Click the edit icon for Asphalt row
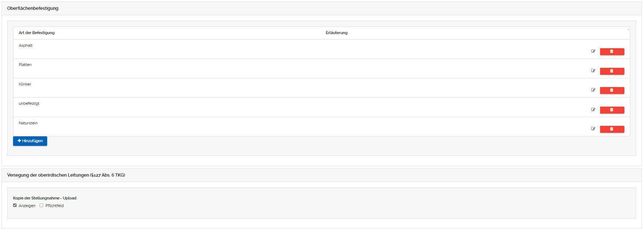The width and height of the screenshot is (644, 231). point(593,51)
